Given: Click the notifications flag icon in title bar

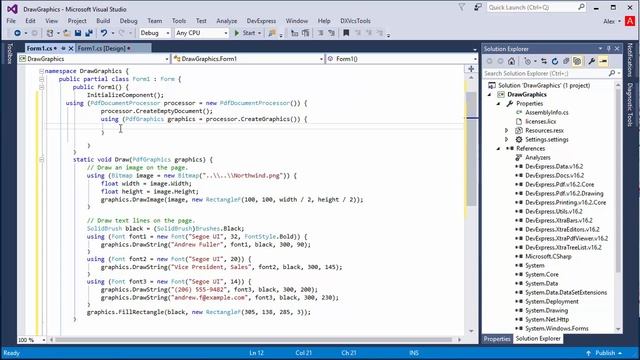Looking at the screenshot, I should (462, 7).
